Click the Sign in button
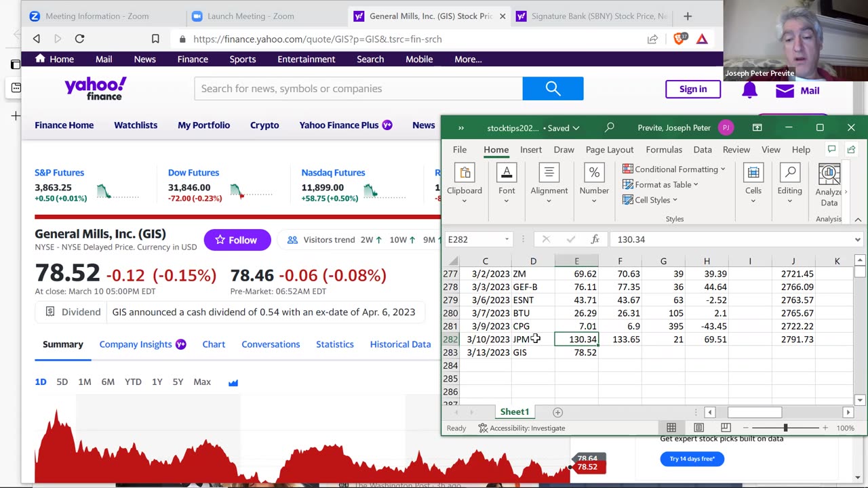The width and height of the screenshot is (868, 488). click(x=693, y=89)
